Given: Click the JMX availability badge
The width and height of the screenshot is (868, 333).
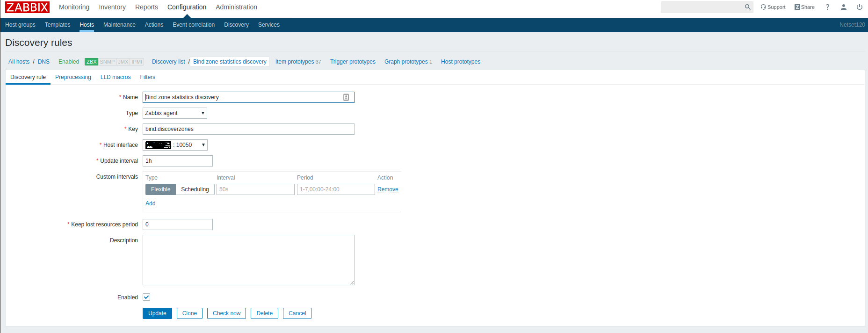Looking at the screenshot, I should [x=123, y=62].
